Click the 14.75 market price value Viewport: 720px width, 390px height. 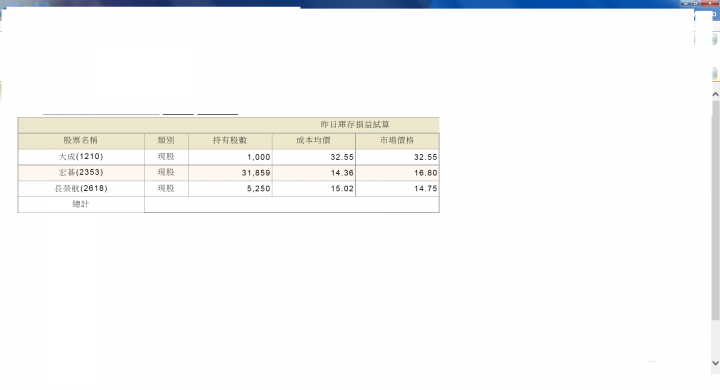tap(426, 189)
